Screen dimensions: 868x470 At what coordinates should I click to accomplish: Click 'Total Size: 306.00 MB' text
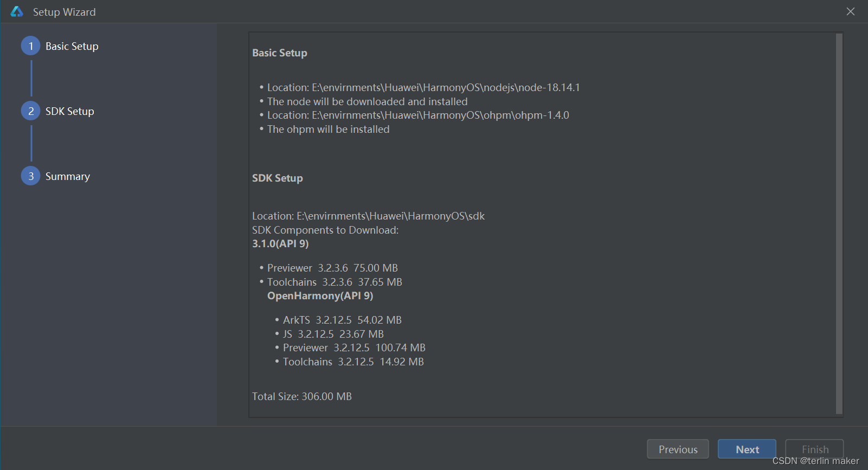302,396
